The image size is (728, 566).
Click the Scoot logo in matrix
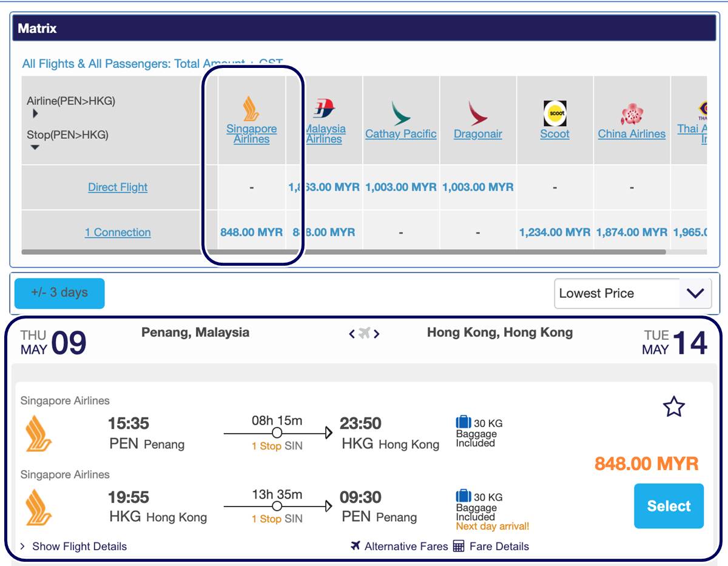tap(554, 113)
